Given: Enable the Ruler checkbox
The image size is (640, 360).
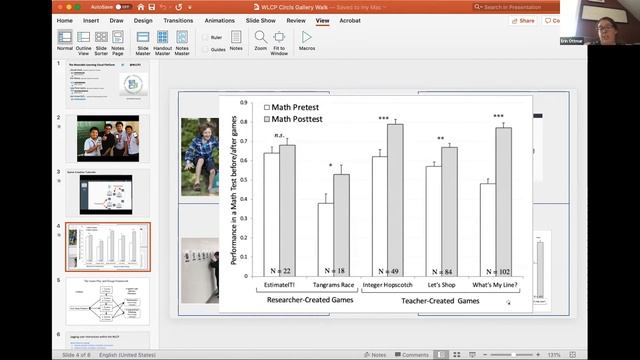Looking at the screenshot, I should pos(205,37).
